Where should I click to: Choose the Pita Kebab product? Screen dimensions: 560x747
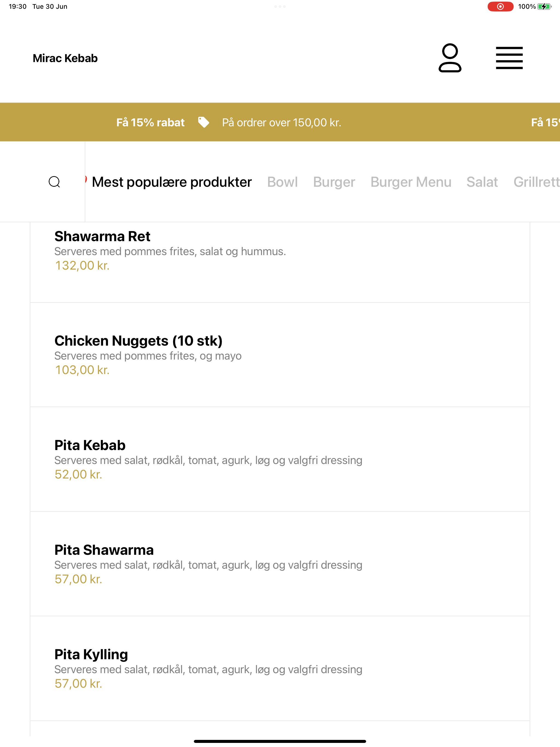point(280,459)
